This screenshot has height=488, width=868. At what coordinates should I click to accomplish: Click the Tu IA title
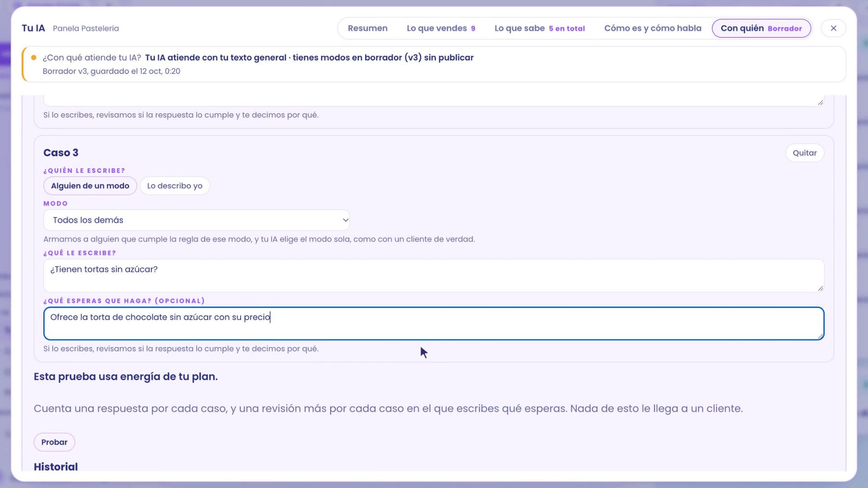(x=33, y=28)
